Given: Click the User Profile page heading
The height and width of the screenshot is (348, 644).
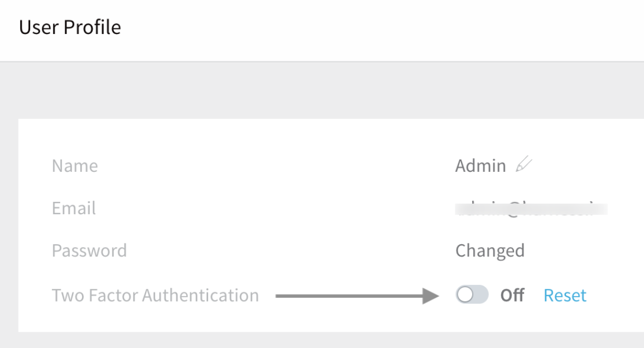Looking at the screenshot, I should [x=70, y=27].
